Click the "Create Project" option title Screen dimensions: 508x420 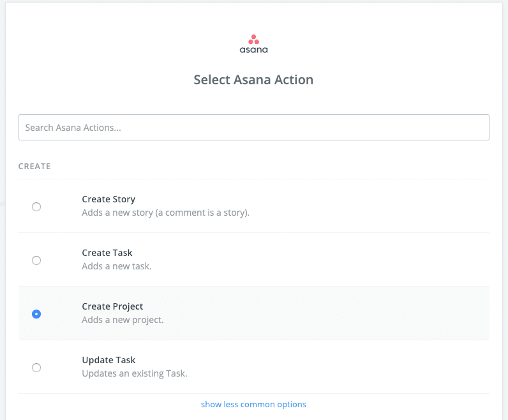pos(113,306)
